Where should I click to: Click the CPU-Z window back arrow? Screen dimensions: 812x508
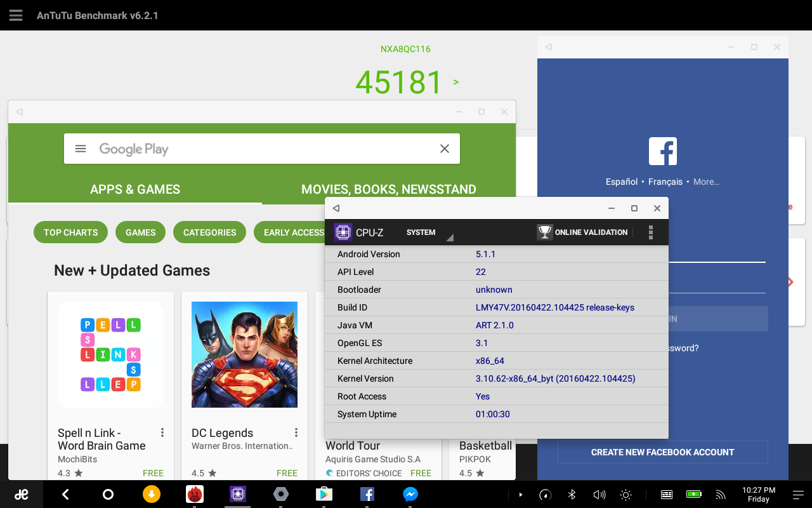[336, 208]
